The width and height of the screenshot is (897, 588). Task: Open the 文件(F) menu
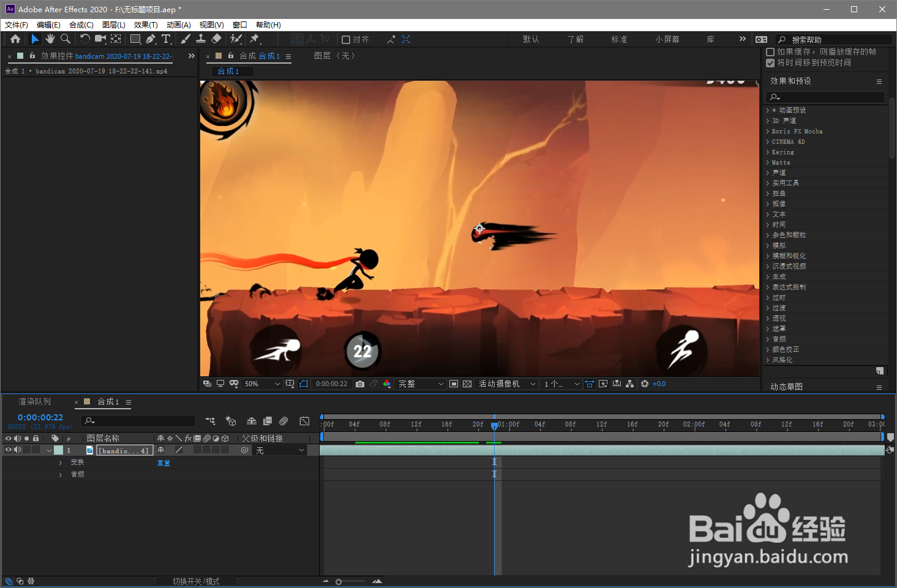pyautogui.click(x=17, y=25)
